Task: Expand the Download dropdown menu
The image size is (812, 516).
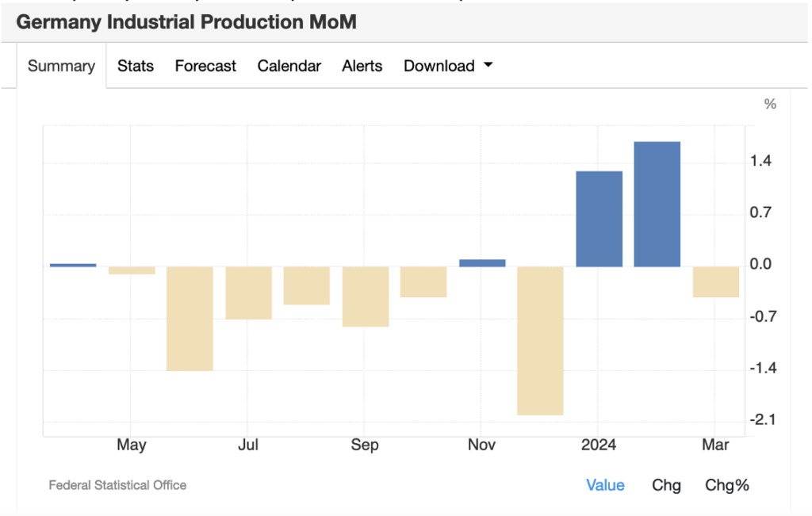Action: (439, 67)
